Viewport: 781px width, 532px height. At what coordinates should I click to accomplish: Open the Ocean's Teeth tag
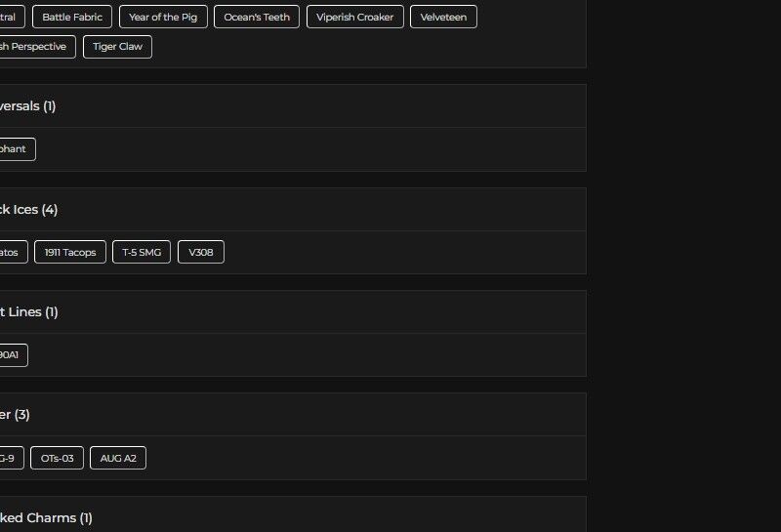[257, 17]
